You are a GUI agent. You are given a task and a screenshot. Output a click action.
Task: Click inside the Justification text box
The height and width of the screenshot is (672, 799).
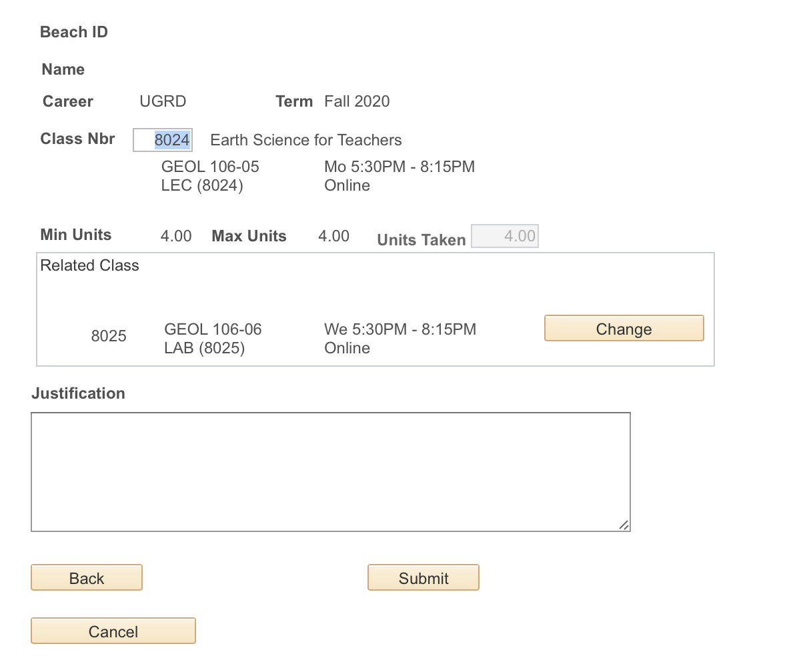pos(331,472)
